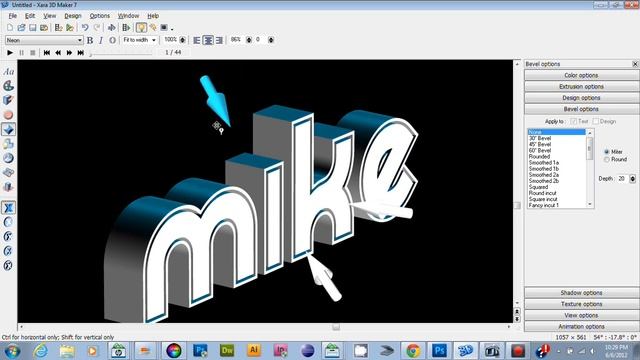
Task: Open Google Chrome from taskbar
Action: [413, 351]
